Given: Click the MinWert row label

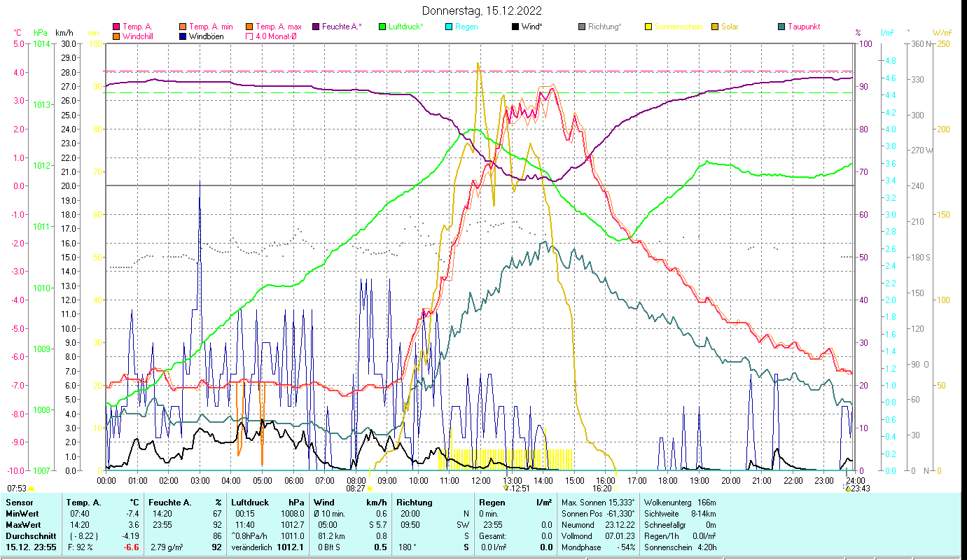Looking at the screenshot, I should point(23,514).
